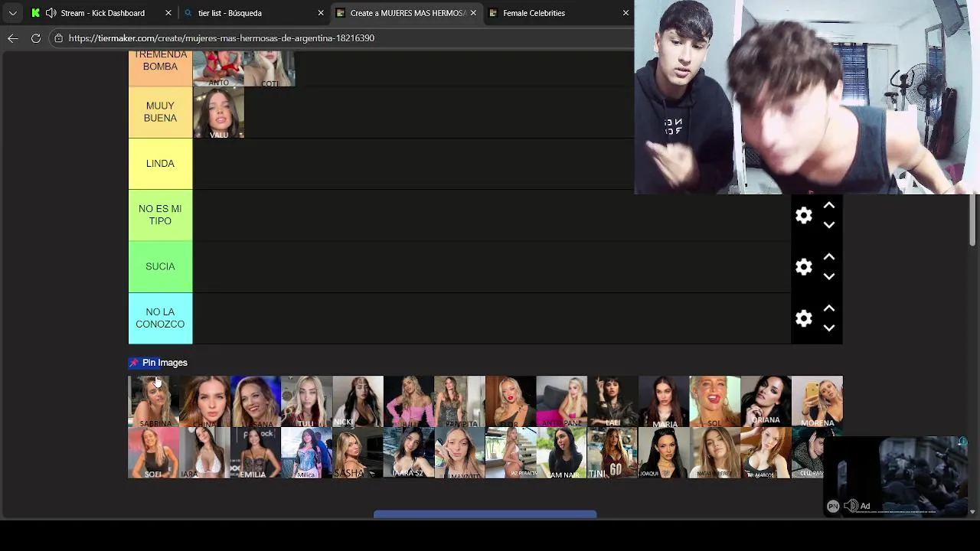Move SUCIA row up
Image resolution: width=980 pixels, height=551 pixels.
click(x=828, y=257)
